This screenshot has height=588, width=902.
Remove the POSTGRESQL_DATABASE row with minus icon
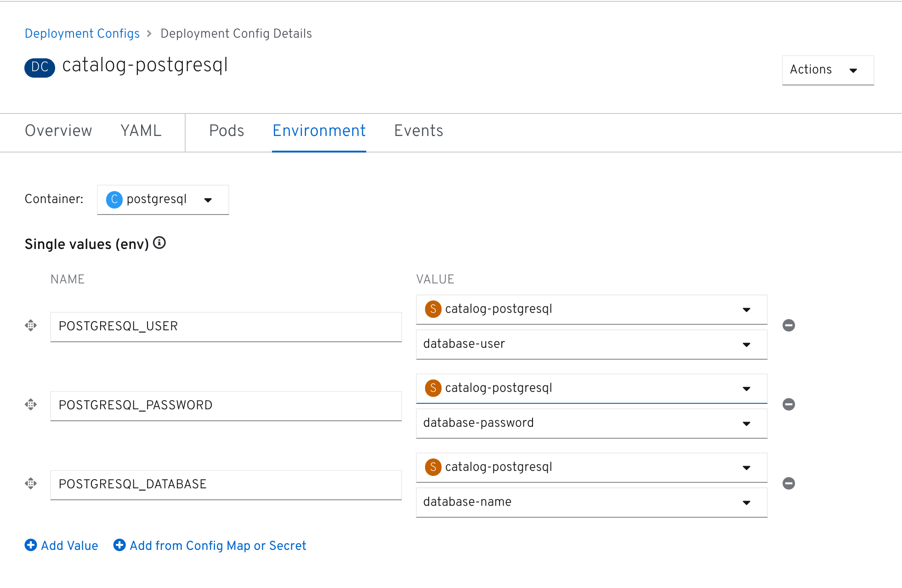point(789,483)
